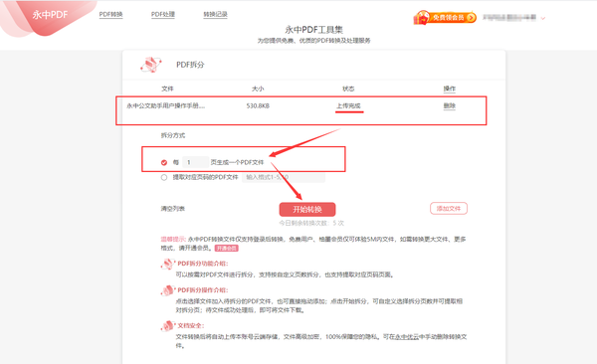The width and height of the screenshot is (597, 364).
Task: Click the 大小 column header
Action: (258, 89)
